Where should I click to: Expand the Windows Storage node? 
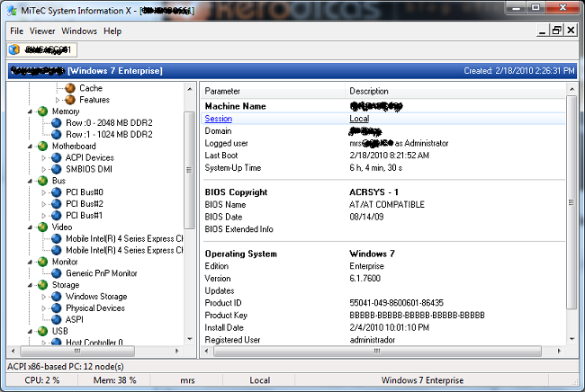(44, 296)
